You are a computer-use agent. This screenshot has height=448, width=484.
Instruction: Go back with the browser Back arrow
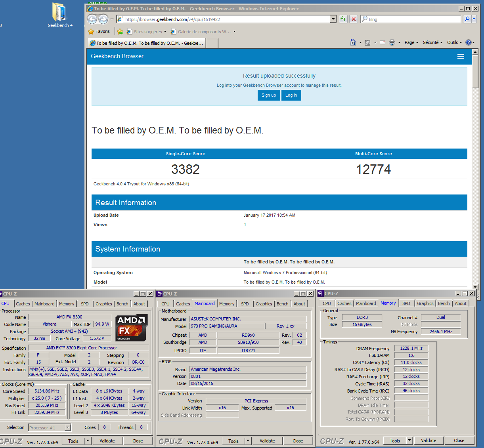(x=92, y=19)
